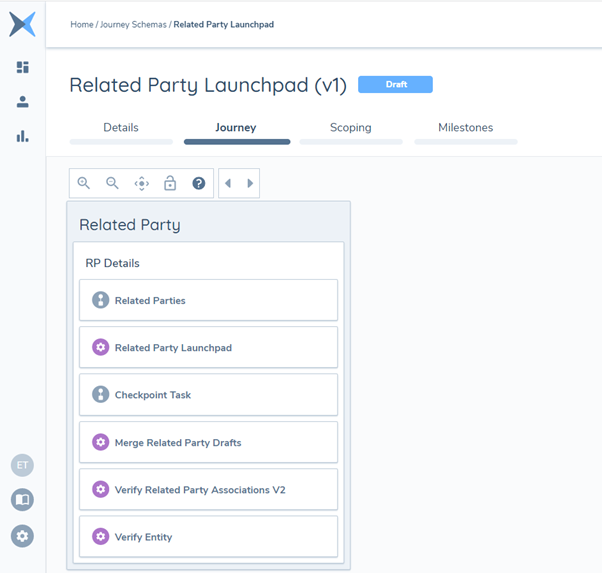Screen dimensions: 602x573
Task: Open the bar chart reports icon
Action: (x=22, y=136)
